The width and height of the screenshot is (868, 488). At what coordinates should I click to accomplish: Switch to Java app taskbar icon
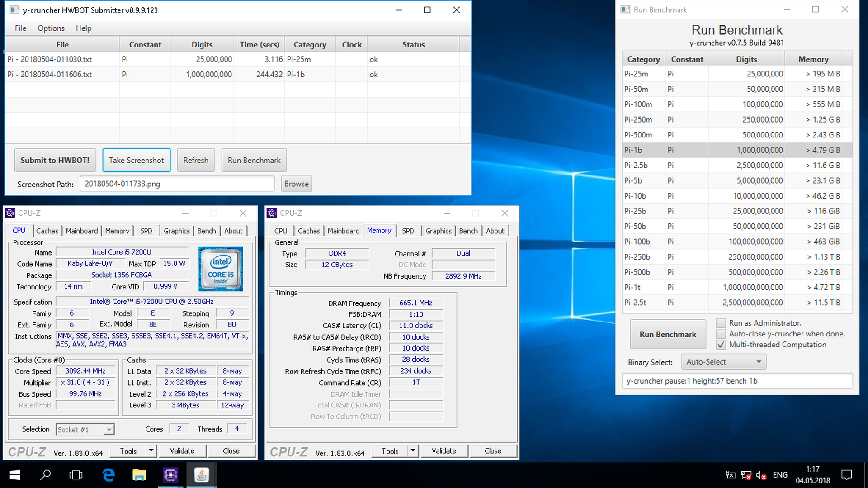click(x=201, y=475)
